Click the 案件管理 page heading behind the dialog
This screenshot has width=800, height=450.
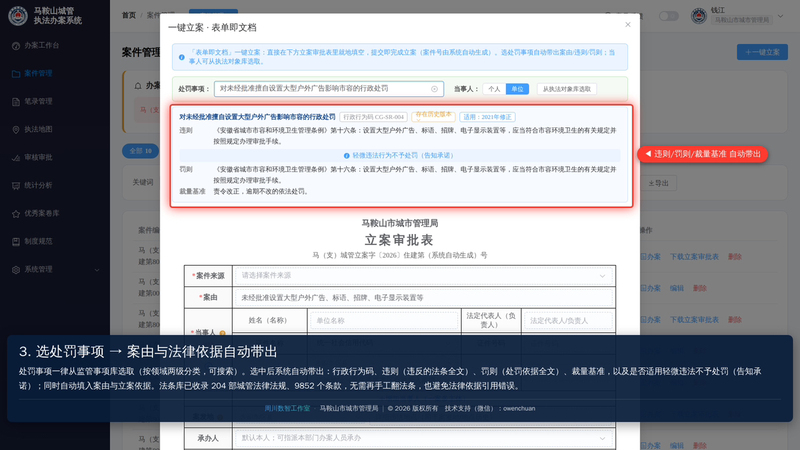(x=141, y=52)
